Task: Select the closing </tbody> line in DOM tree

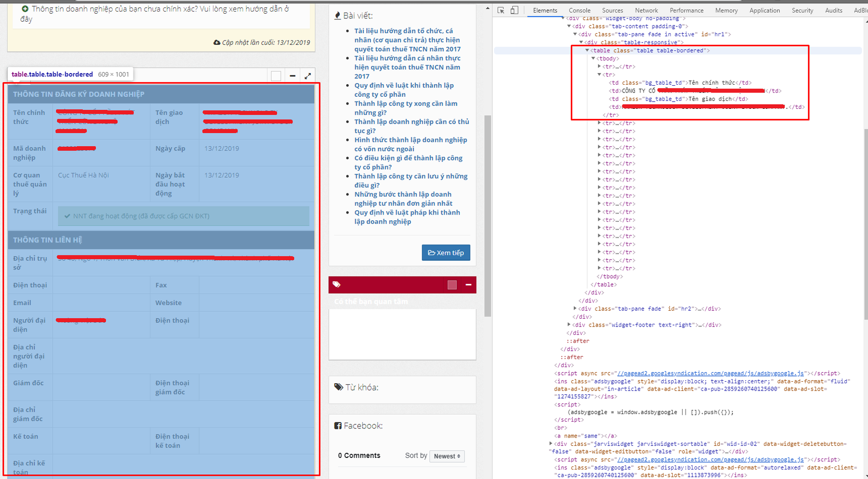Action: pyautogui.click(x=609, y=277)
